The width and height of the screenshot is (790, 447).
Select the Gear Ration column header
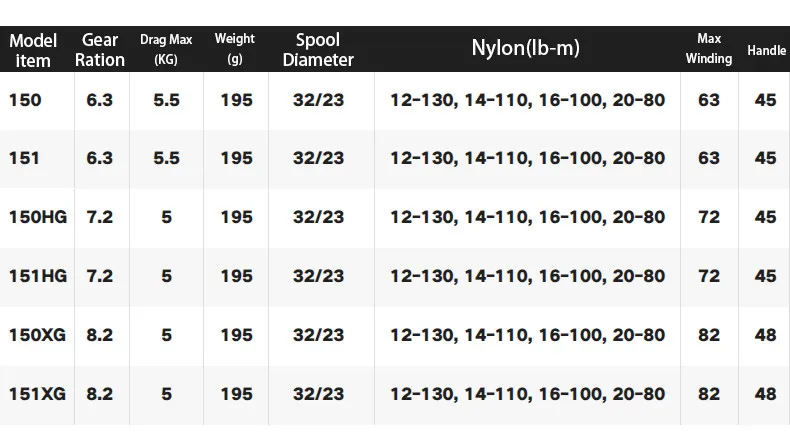coord(100,50)
